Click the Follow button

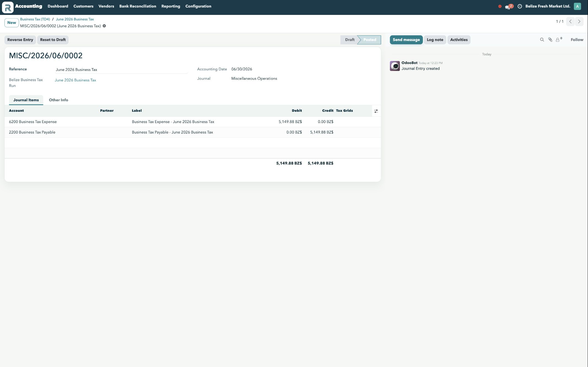(577, 40)
